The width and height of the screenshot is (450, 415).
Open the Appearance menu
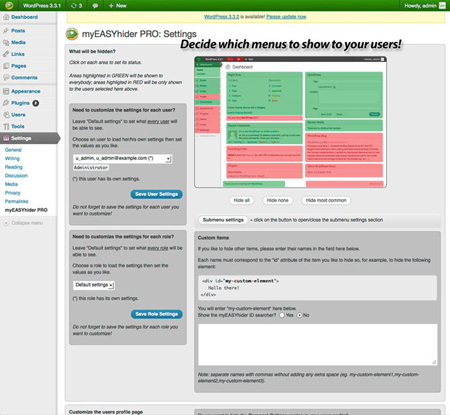click(x=26, y=91)
